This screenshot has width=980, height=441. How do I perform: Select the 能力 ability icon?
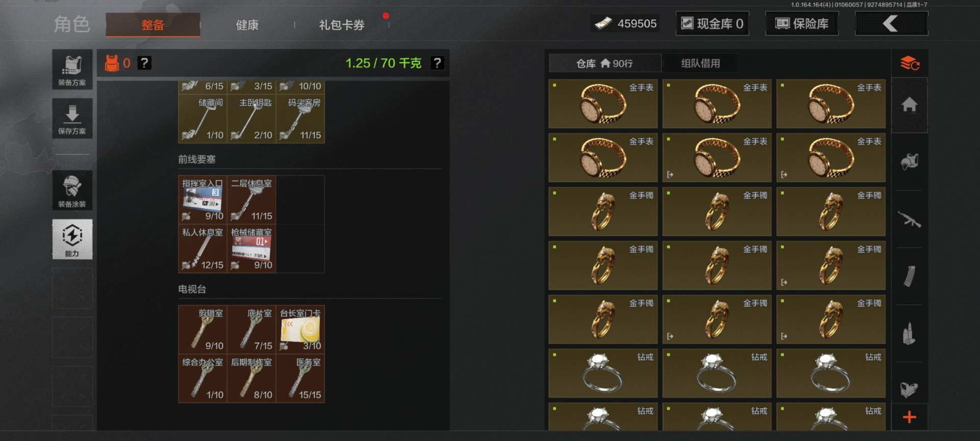(72, 239)
